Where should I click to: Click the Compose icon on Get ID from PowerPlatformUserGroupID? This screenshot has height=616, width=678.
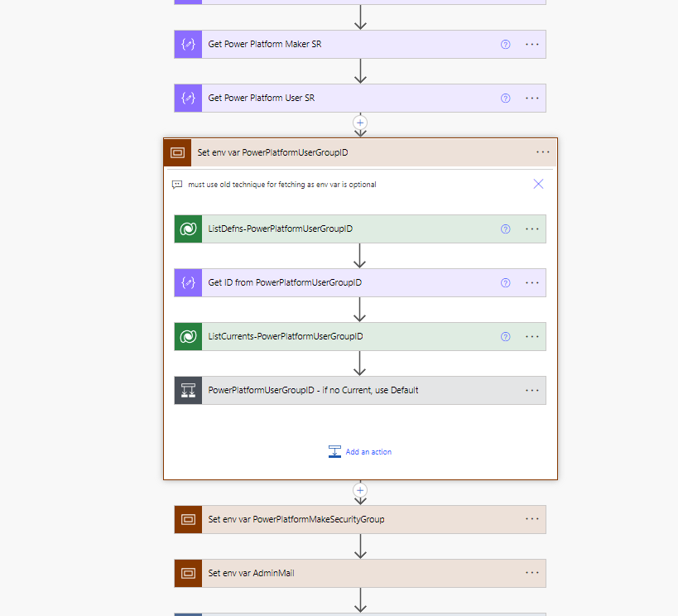point(188,282)
